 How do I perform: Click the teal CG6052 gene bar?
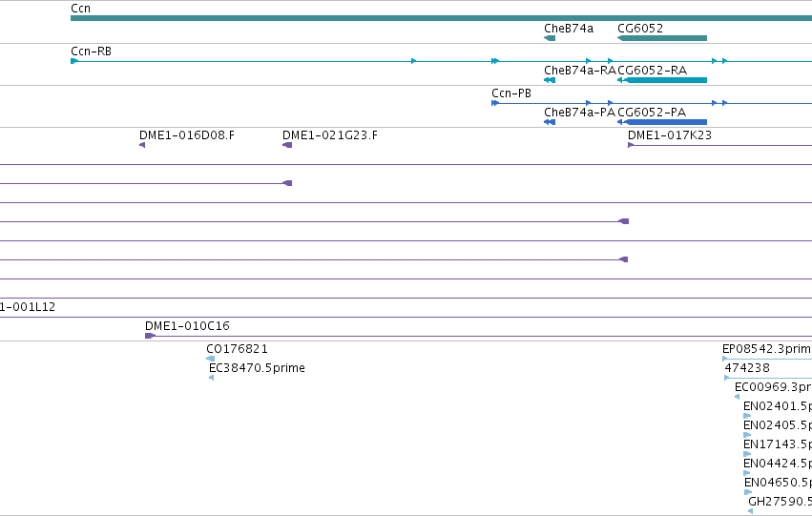(x=662, y=38)
